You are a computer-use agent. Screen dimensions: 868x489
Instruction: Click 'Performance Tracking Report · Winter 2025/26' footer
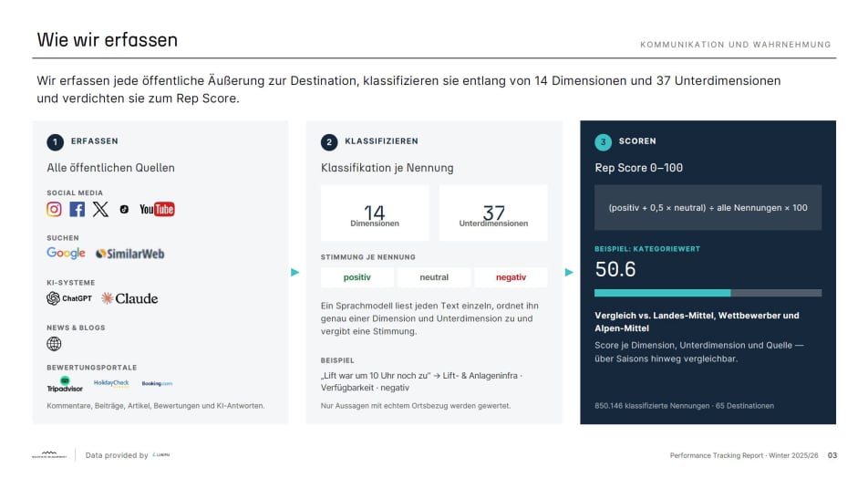pos(744,455)
